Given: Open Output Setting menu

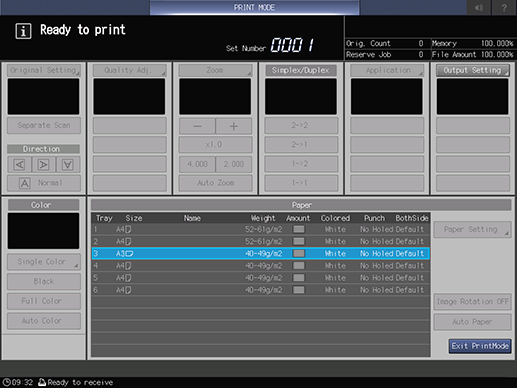Looking at the screenshot, I should [x=473, y=70].
